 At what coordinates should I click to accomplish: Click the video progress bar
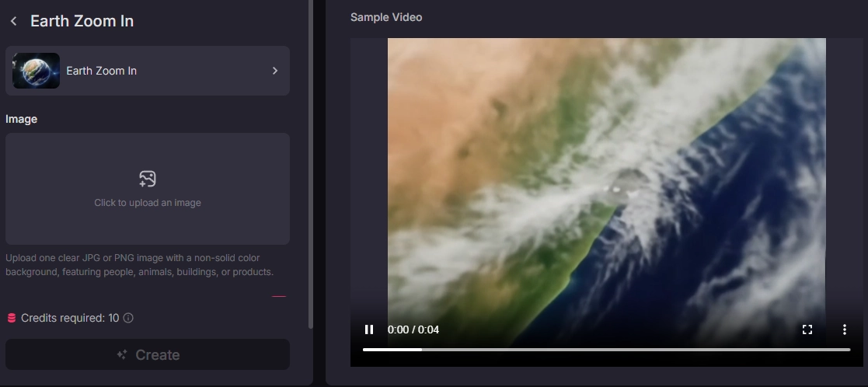[606, 350]
